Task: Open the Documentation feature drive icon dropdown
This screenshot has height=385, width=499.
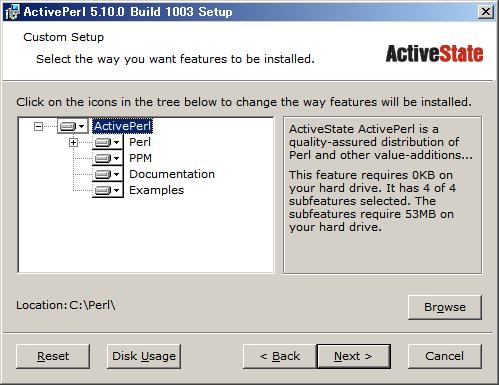Action: 108,174
